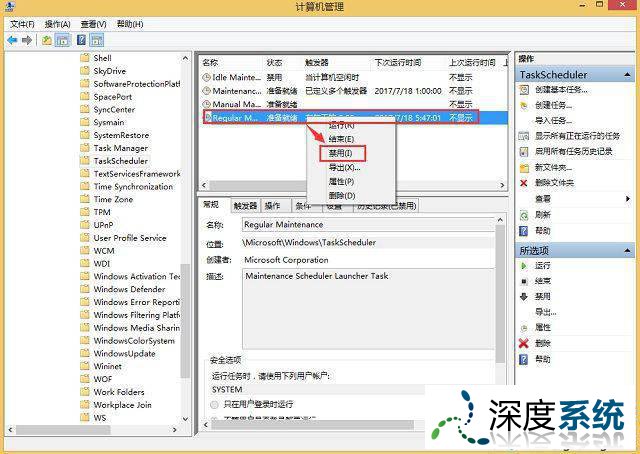Sort by the 状态 column header
640x454 pixels.
[x=274, y=62]
